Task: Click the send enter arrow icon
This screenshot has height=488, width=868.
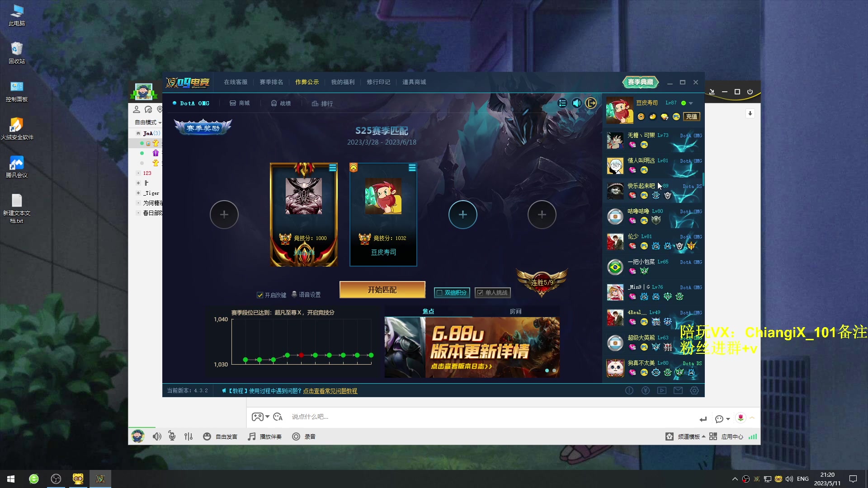Action: [703, 419]
